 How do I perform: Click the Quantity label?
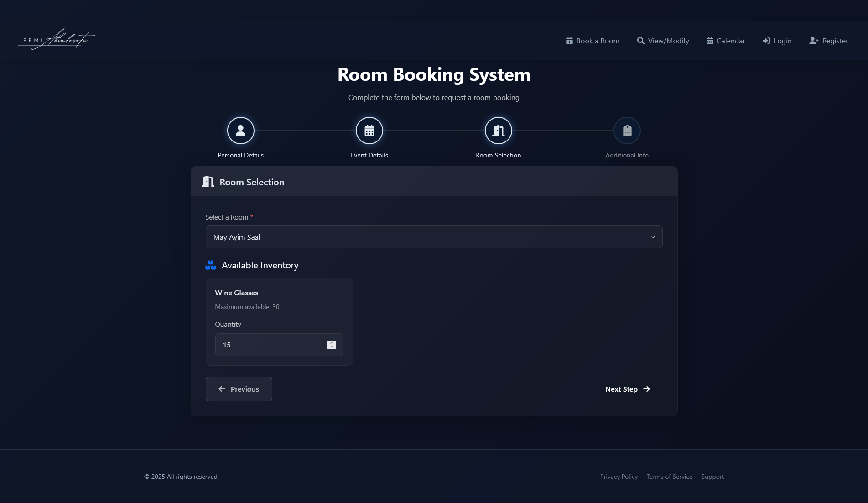pyautogui.click(x=228, y=325)
